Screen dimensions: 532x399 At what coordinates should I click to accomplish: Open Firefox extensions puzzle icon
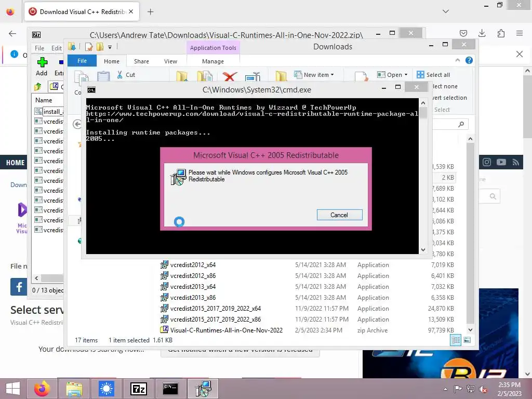pyautogui.click(x=501, y=33)
